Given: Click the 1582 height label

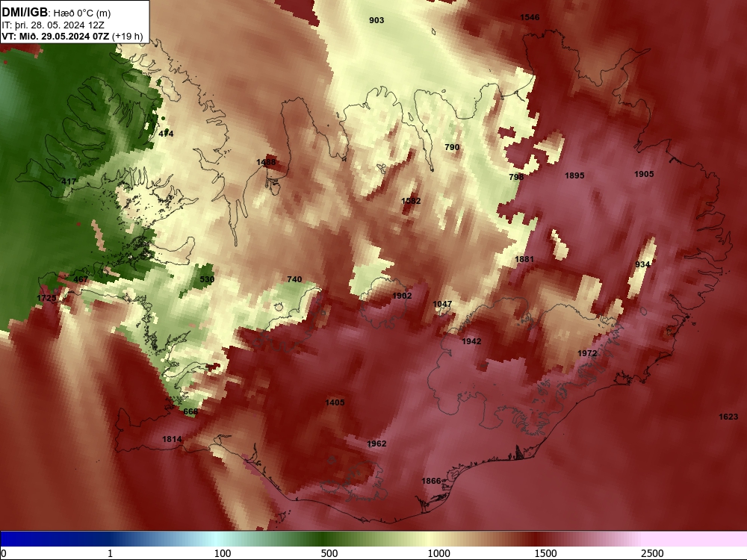Looking at the screenshot, I should 411,200.
